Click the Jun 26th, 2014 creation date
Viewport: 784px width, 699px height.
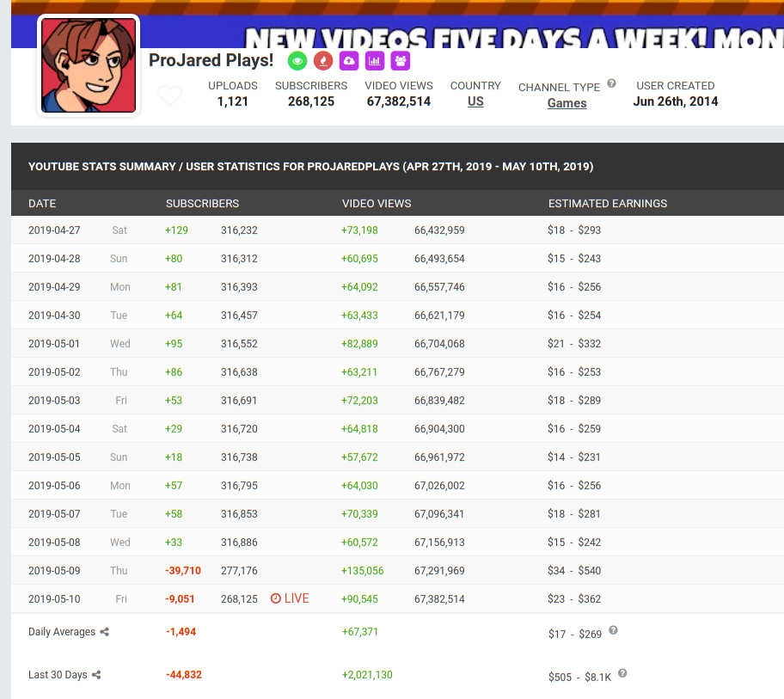tap(676, 101)
